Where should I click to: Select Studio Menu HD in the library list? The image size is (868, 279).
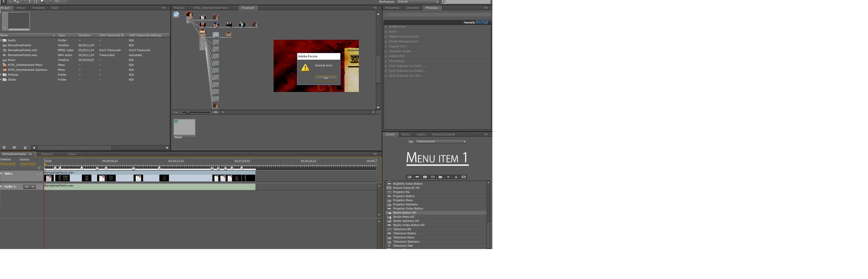[403, 217]
